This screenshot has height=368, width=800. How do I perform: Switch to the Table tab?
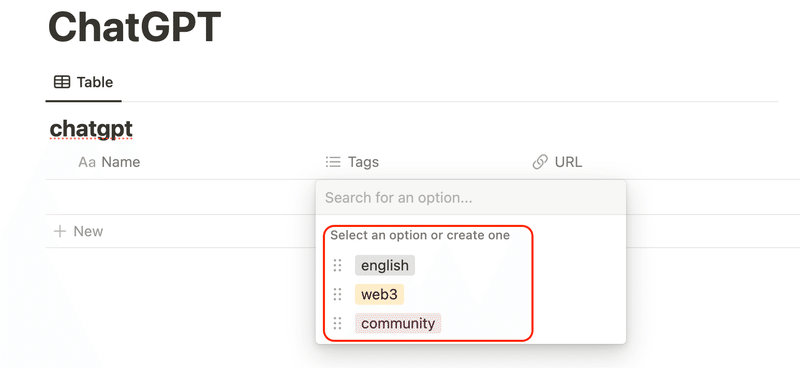point(83,82)
